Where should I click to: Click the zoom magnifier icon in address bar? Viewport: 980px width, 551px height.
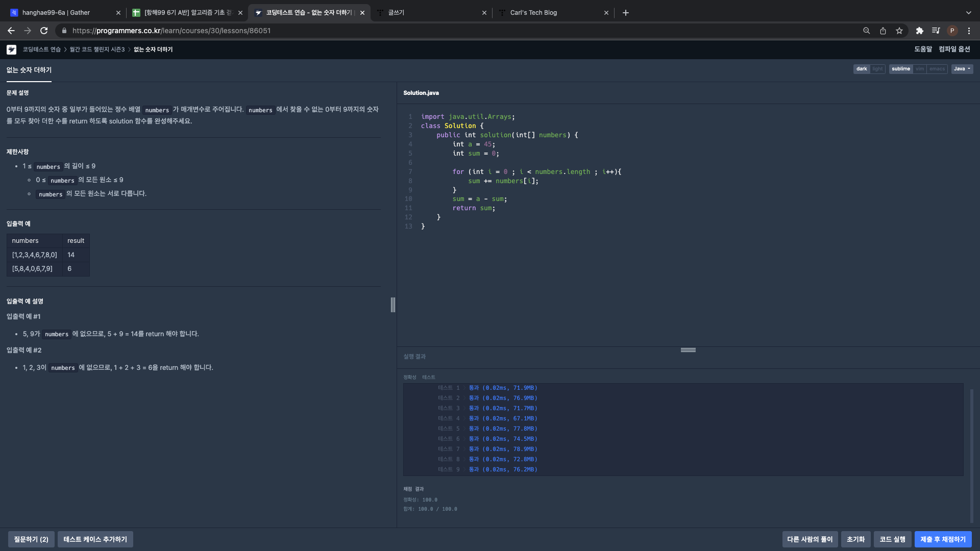[x=866, y=31]
